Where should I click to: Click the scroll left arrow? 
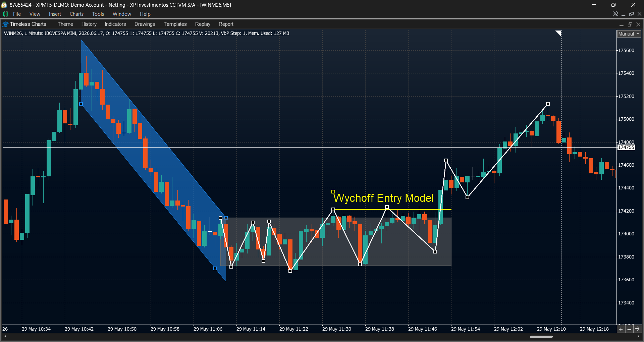[x=5, y=337]
